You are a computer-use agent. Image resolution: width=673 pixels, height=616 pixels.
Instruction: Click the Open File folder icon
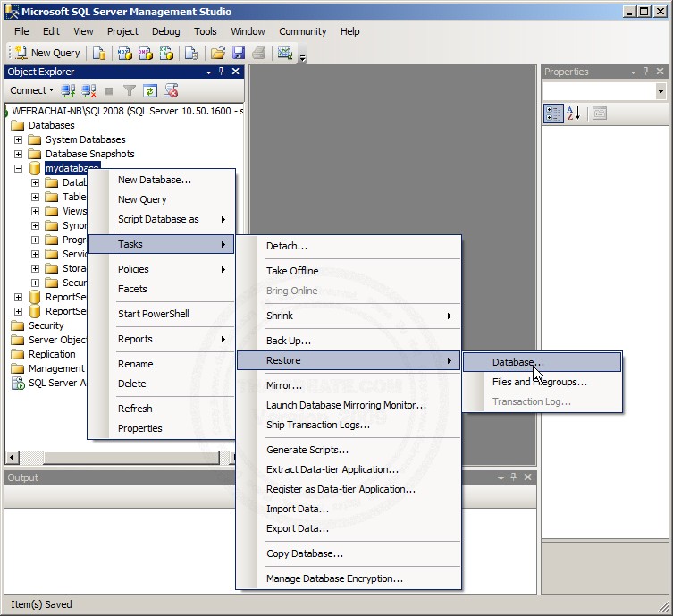coord(218,54)
